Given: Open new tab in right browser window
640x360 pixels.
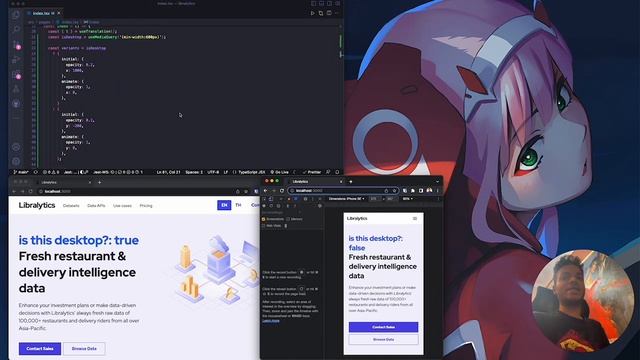Looking at the screenshot, I should [351, 182].
